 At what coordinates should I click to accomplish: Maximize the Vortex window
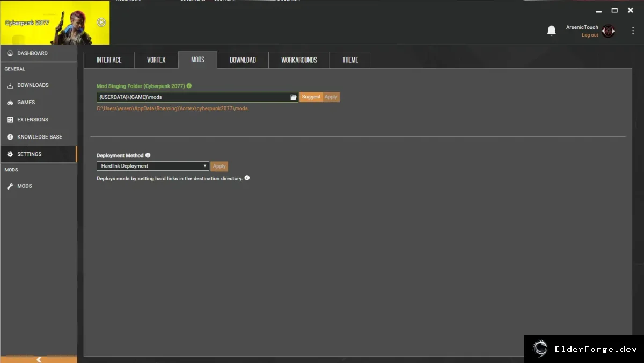[x=615, y=10]
